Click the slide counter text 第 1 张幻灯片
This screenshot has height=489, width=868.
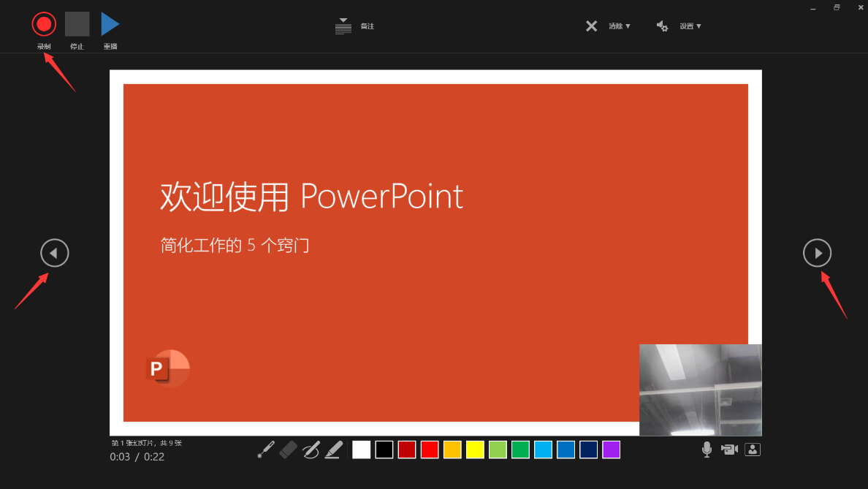tap(134, 443)
